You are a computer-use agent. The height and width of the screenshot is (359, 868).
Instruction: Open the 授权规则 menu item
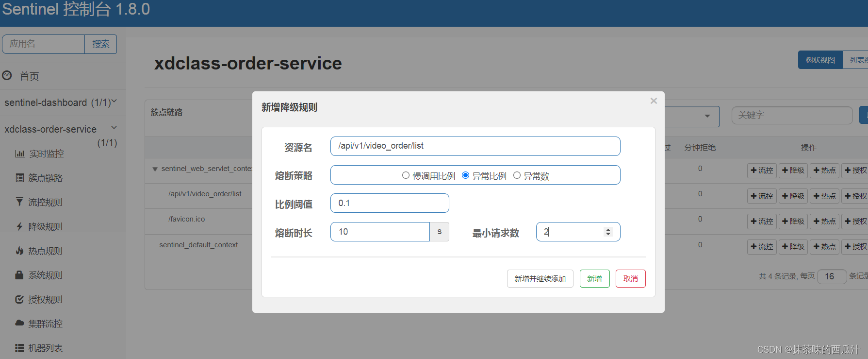[46, 299]
